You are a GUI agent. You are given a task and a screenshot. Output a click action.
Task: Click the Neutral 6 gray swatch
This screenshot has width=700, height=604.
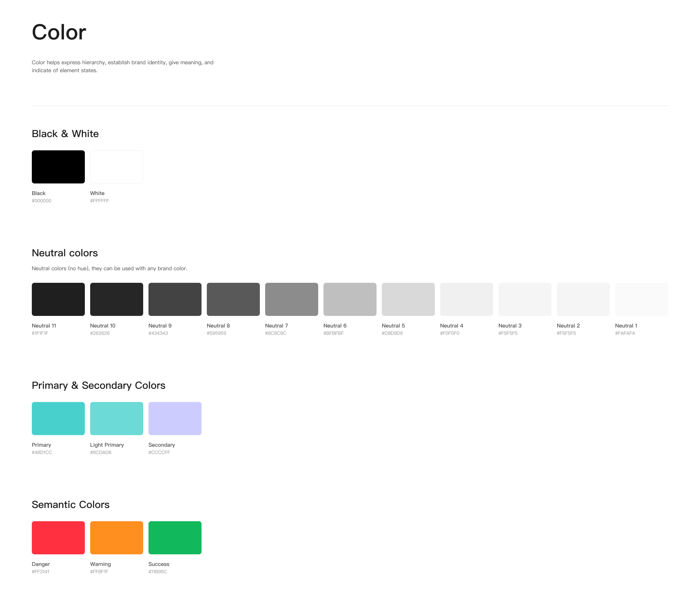click(350, 299)
